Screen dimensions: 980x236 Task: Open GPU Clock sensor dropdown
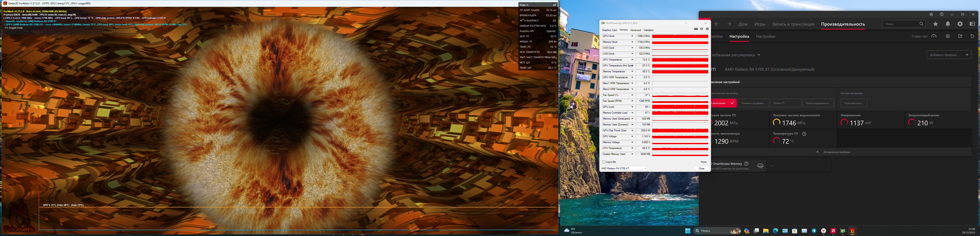[632, 36]
